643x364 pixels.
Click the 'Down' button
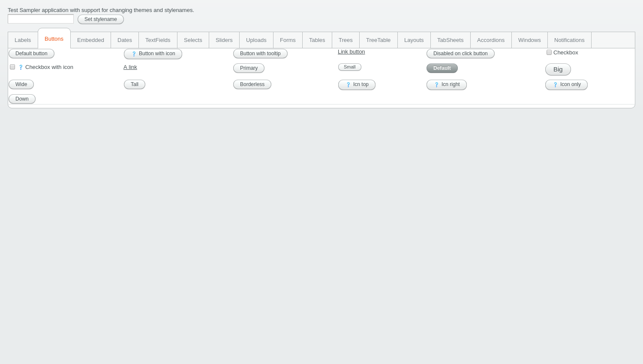(22, 99)
